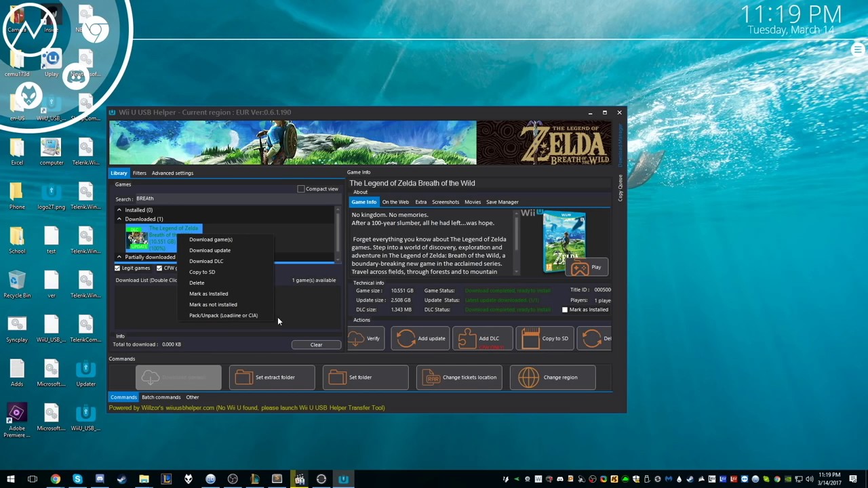868x488 pixels.
Task: Open the Save Manager tab
Action: click(x=502, y=202)
